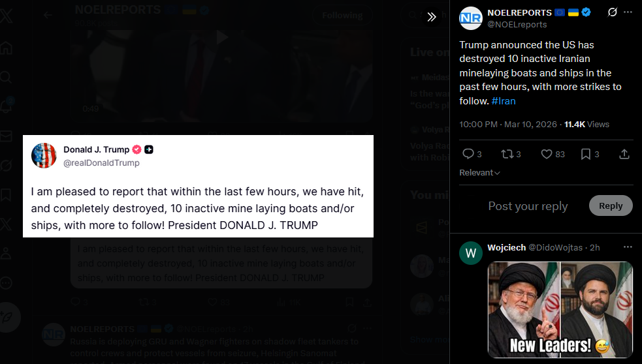
Task: Open Wojciech's display name link
Action: point(506,247)
